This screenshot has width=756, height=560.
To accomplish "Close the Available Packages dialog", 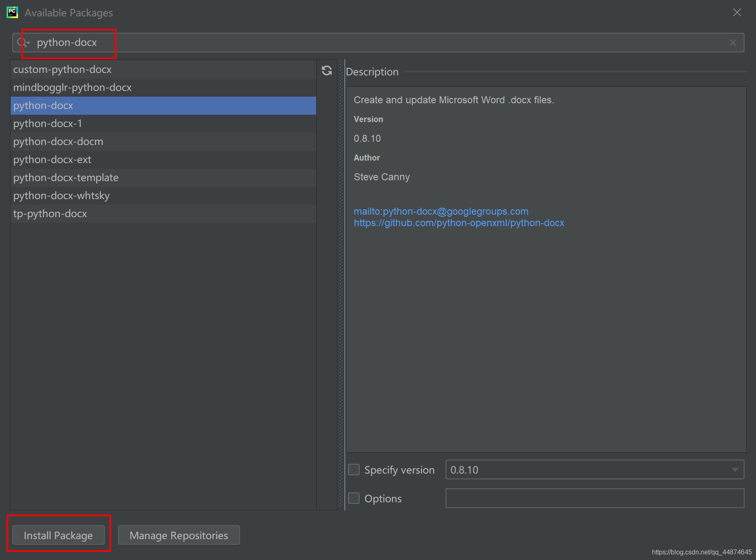I will [x=737, y=12].
